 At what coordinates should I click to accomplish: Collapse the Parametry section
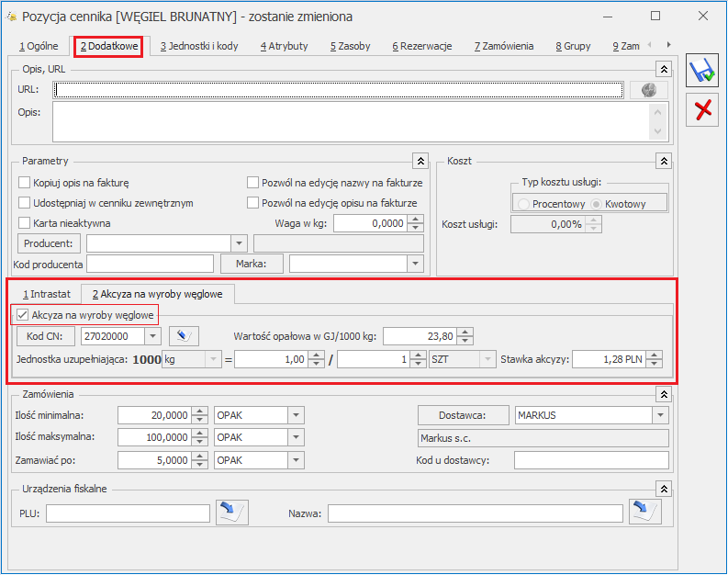[420, 161]
